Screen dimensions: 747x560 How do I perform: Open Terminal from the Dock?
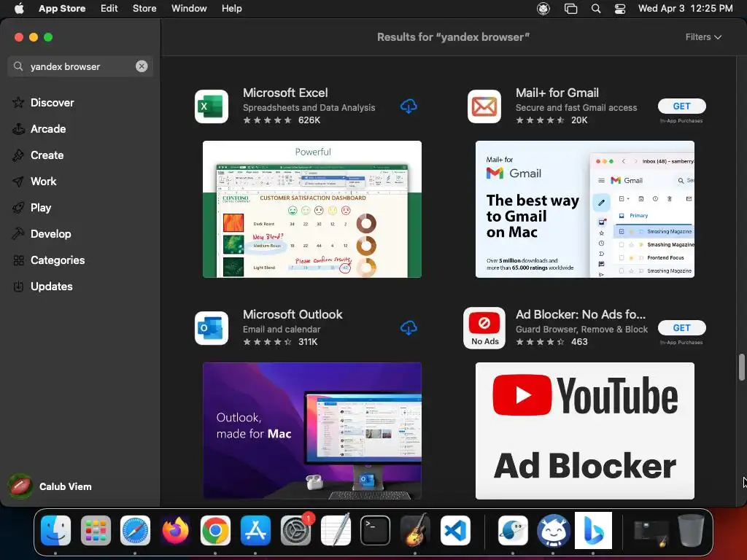(x=376, y=530)
